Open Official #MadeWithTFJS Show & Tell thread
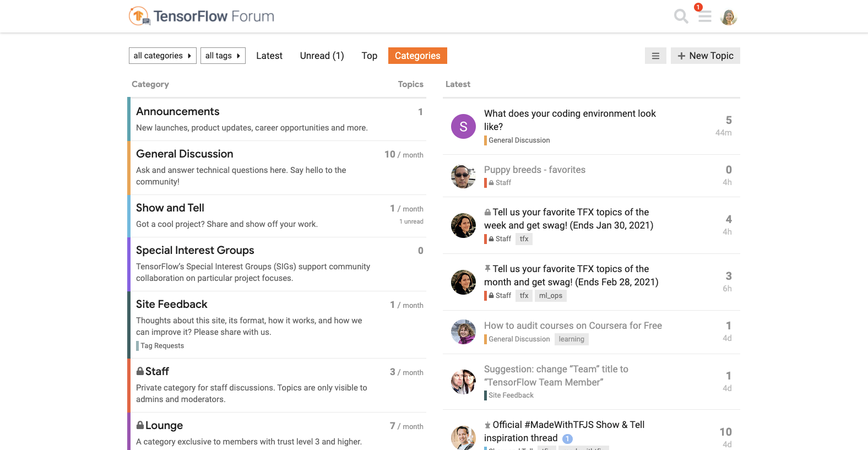The image size is (868, 450). pyautogui.click(x=565, y=431)
